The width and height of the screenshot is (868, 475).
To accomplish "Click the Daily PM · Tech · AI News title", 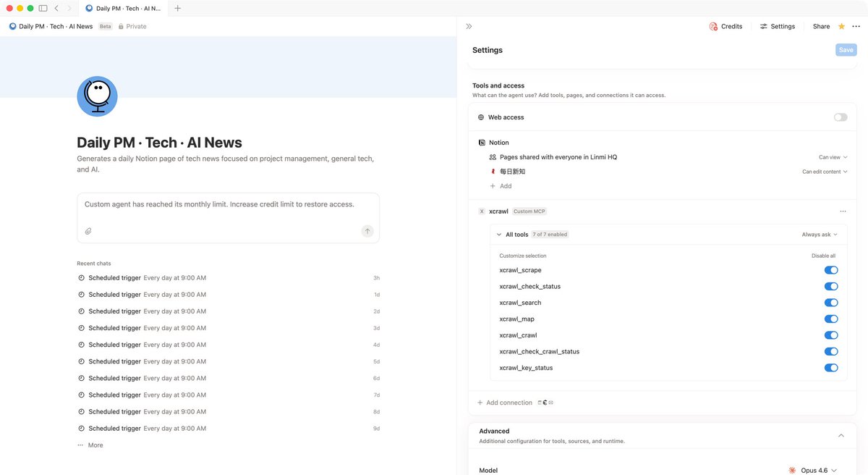I will coord(159,143).
